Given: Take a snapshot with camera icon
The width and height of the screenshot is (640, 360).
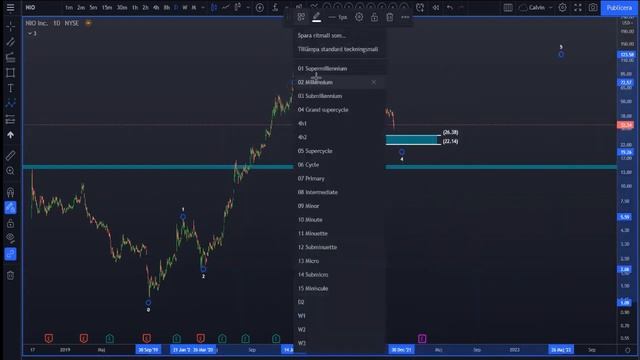Looking at the screenshot, I should pyautogui.click(x=593, y=7).
